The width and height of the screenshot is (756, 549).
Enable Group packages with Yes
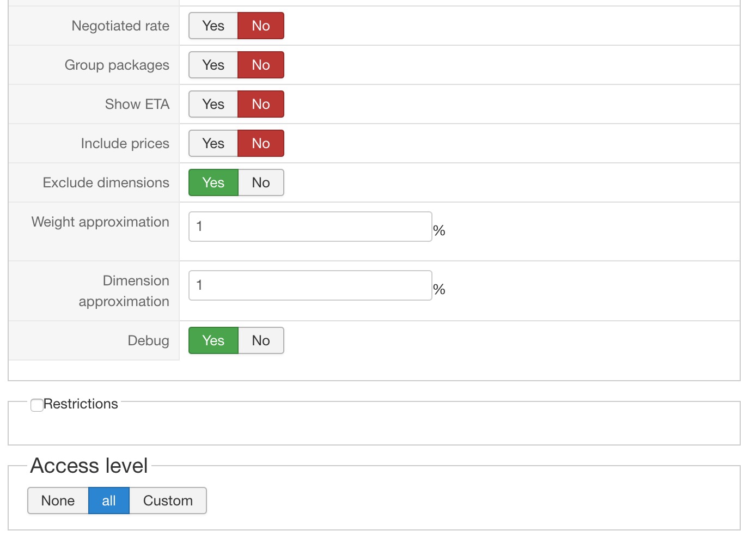(x=213, y=65)
